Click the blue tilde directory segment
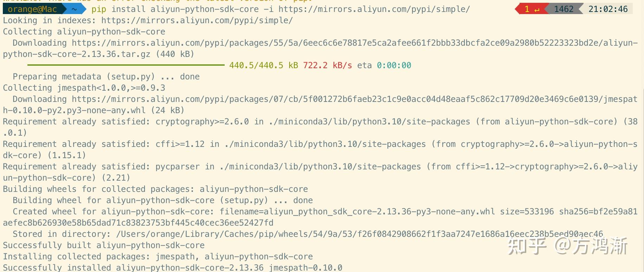The height and width of the screenshot is (272, 644). tap(75, 9)
